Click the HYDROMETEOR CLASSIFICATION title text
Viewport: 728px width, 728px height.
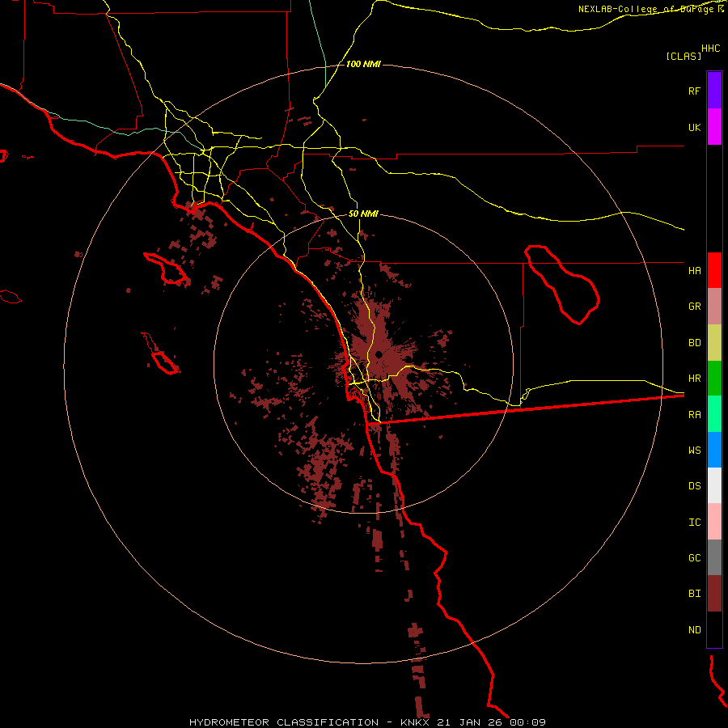pyautogui.click(x=284, y=722)
